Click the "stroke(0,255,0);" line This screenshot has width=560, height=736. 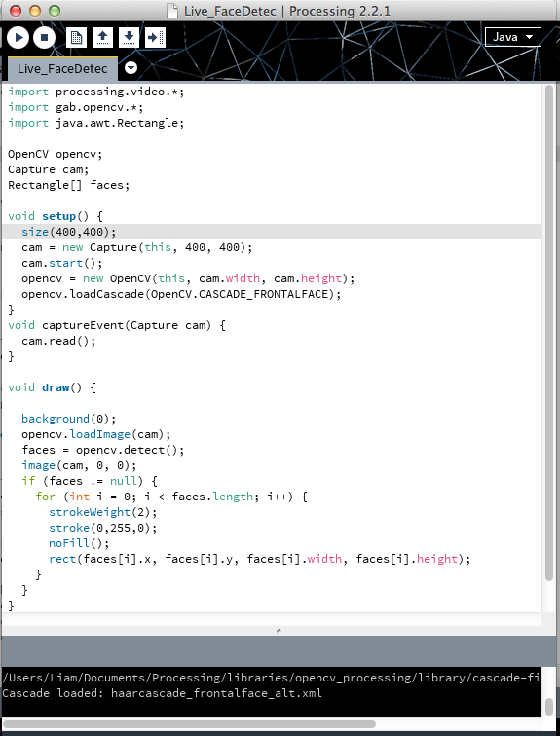[x=103, y=528]
